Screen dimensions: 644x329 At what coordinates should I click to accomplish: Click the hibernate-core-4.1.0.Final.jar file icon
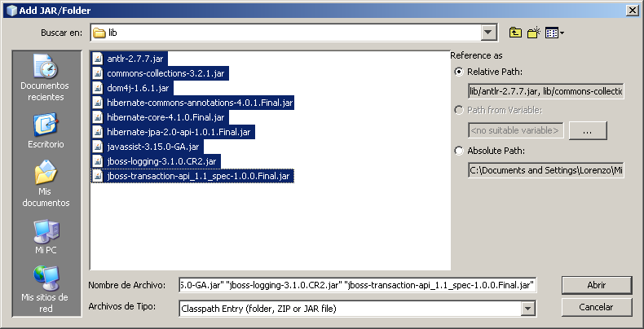(98, 117)
